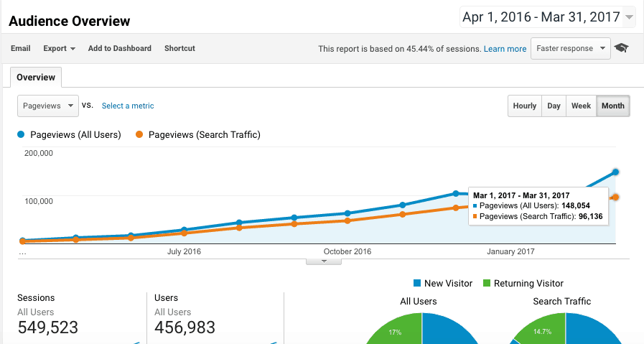The width and height of the screenshot is (644, 344).
Task: Click the green Returning Visitor legend square
Action: 487,283
